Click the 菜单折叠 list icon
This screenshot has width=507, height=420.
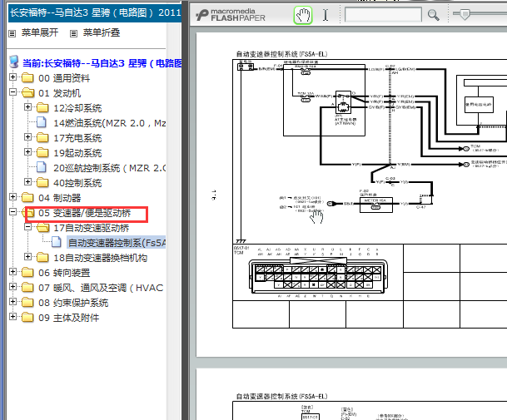(x=74, y=33)
